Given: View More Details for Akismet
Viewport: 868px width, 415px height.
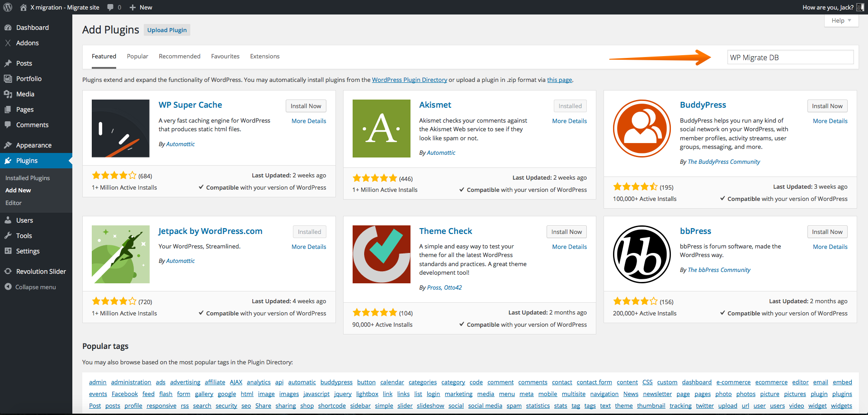Looking at the screenshot, I should point(570,121).
